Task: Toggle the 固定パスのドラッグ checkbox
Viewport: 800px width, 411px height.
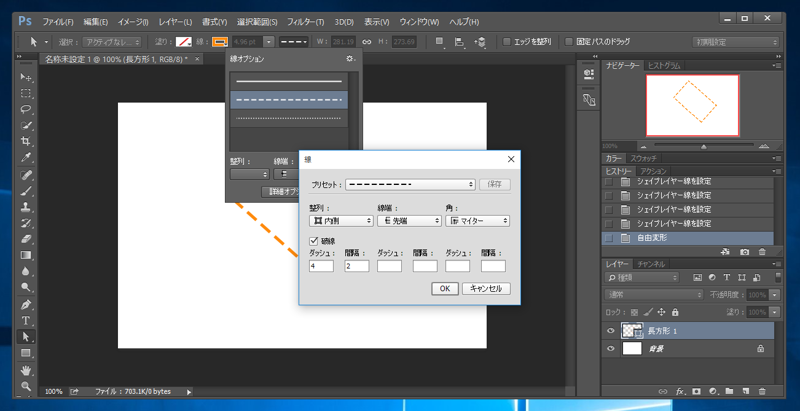Action: pyautogui.click(x=569, y=42)
